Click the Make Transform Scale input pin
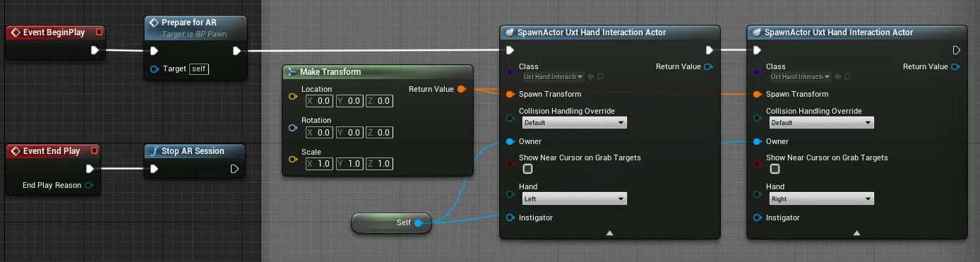980x262 pixels. 293,159
